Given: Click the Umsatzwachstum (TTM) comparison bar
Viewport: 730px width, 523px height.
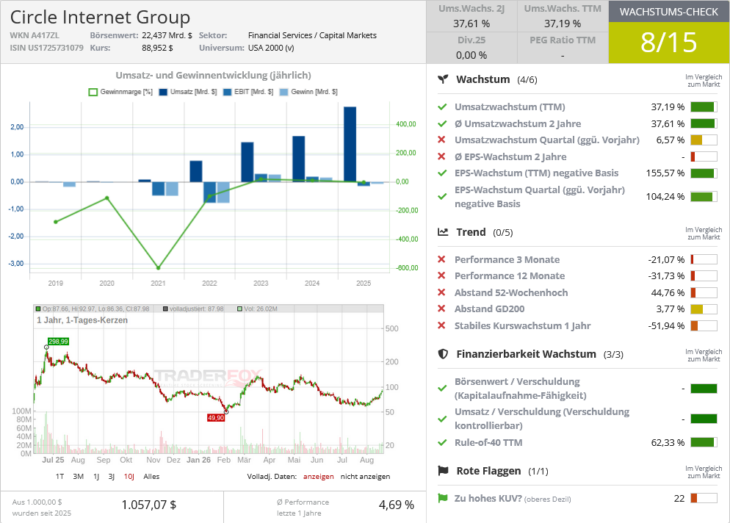Looking at the screenshot, I should point(703,107).
